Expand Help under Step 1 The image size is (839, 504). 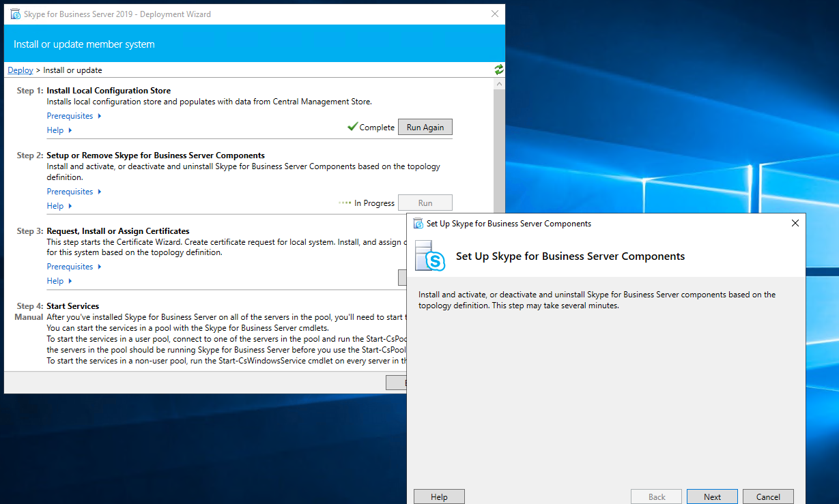click(59, 130)
